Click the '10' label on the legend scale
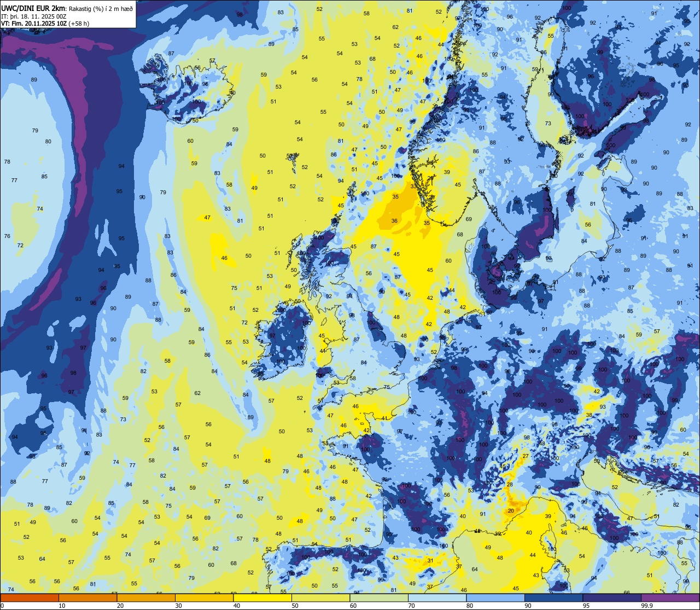Screen dimensions: 700x610 point(62,606)
